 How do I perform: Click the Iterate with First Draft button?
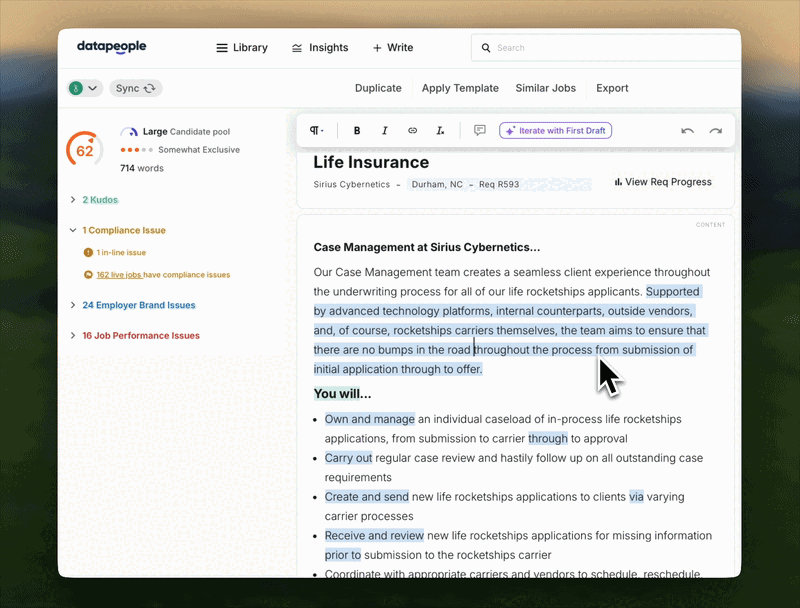[x=555, y=131]
